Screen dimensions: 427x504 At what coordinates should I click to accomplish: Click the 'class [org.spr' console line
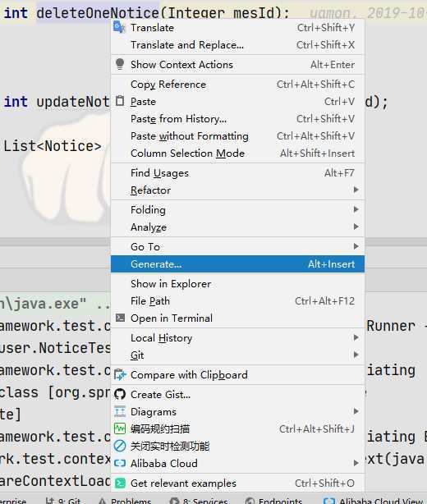click(55, 392)
